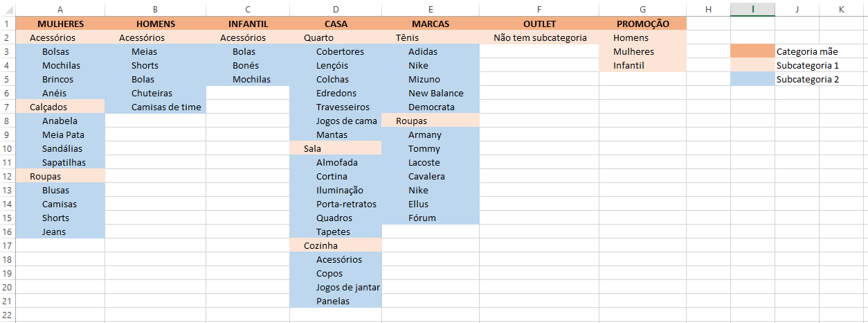Click the orange Categoria mãe color swatch
The image size is (868, 323).
click(752, 51)
